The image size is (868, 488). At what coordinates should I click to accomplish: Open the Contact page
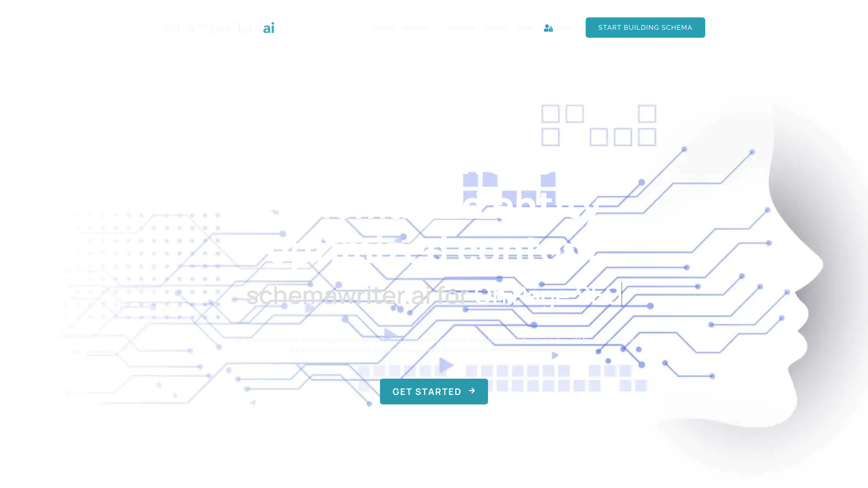(x=496, y=27)
